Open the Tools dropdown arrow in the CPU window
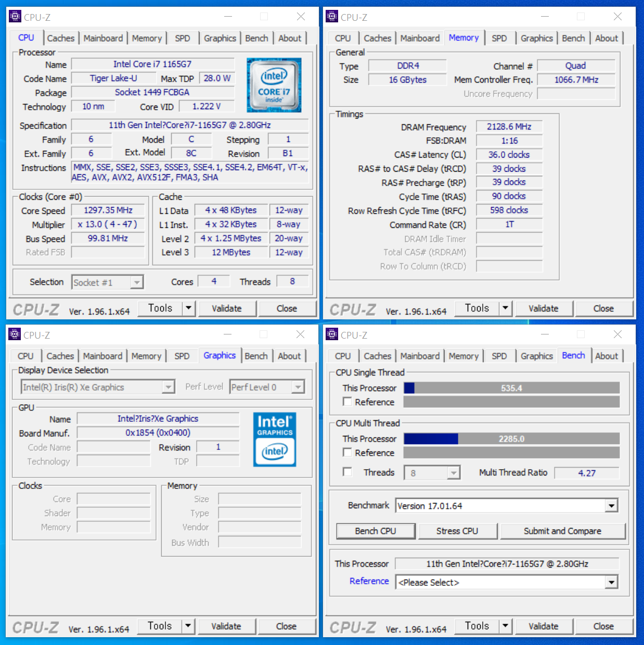The height and width of the screenshot is (645, 644). (x=188, y=308)
